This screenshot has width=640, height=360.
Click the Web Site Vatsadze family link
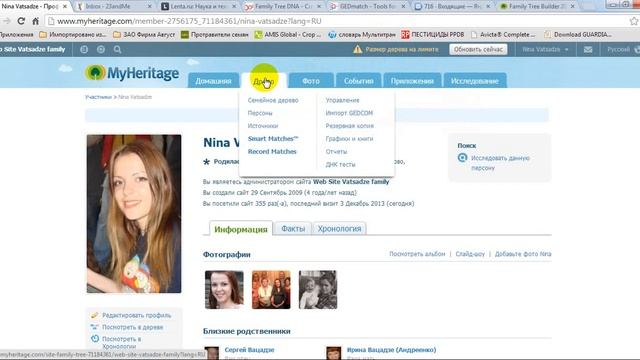[x=351, y=182]
